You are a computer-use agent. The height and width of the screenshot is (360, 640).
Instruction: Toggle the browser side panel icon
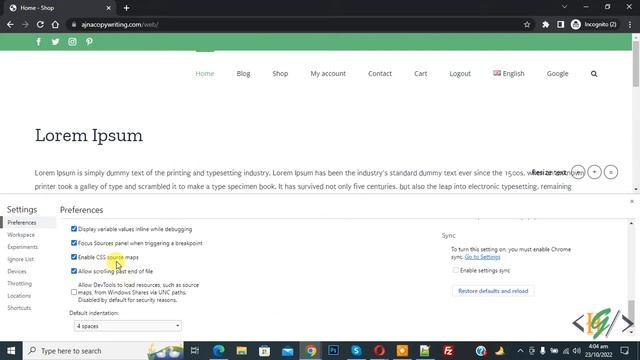tap(560, 24)
